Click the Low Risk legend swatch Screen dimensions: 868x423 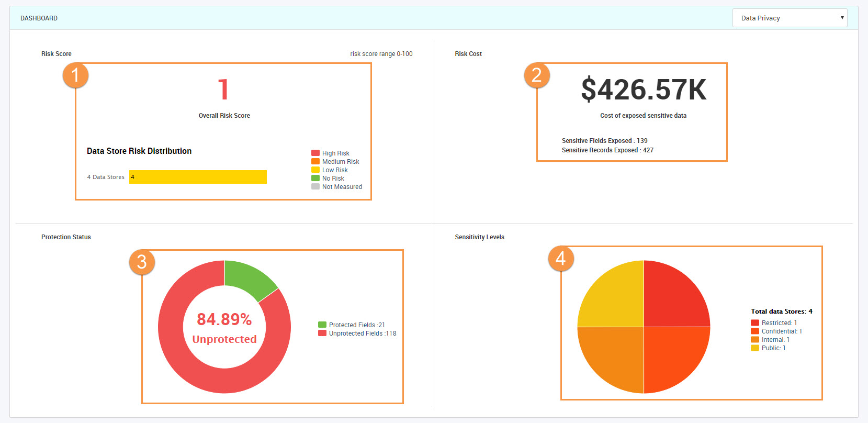(x=315, y=170)
